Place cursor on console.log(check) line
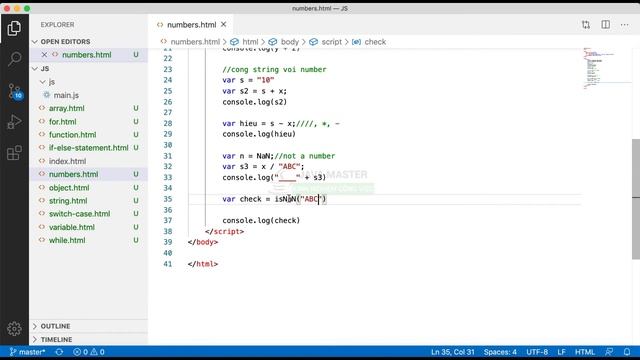 (x=261, y=220)
